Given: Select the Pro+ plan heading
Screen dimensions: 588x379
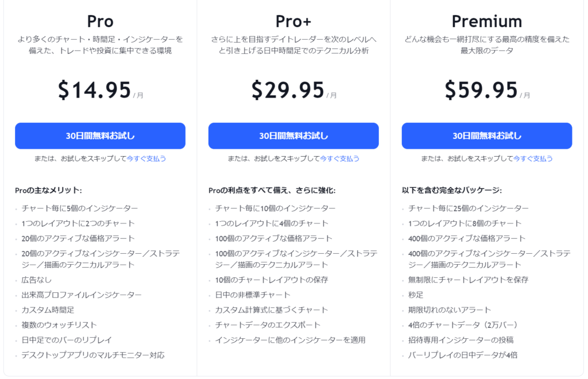Looking at the screenshot, I should (293, 21).
